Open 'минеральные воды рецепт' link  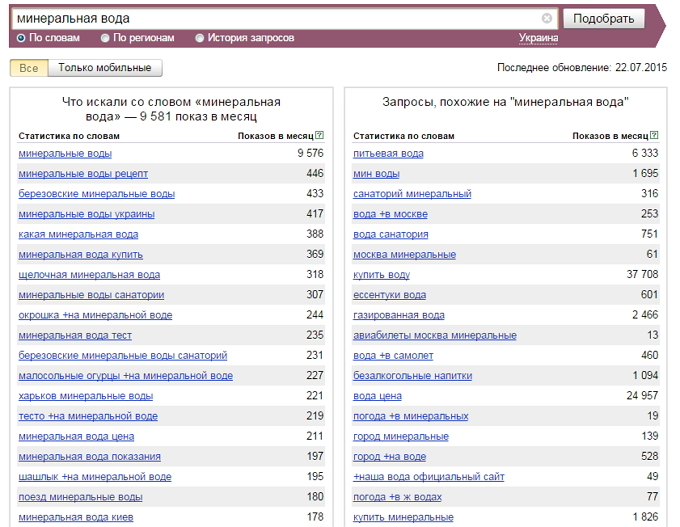click(83, 174)
